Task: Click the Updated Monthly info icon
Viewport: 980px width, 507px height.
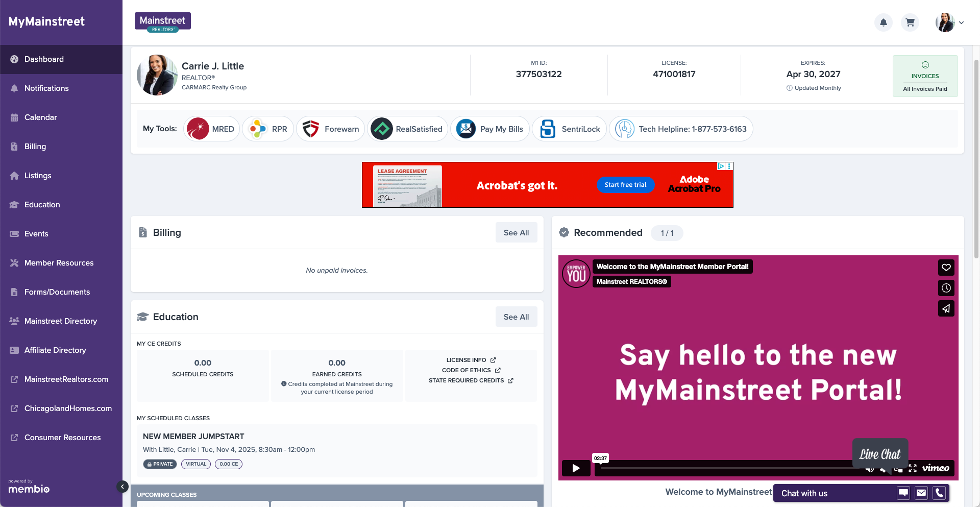Action: point(790,88)
